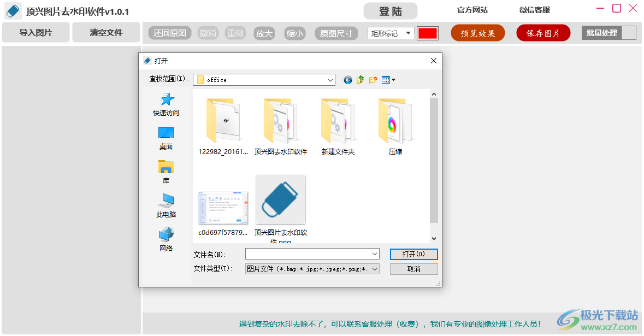Viewport: 644px width, 336px height.
Task: Click the 缩小 zoom out button
Action: pyautogui.click(x=294, y=33)
